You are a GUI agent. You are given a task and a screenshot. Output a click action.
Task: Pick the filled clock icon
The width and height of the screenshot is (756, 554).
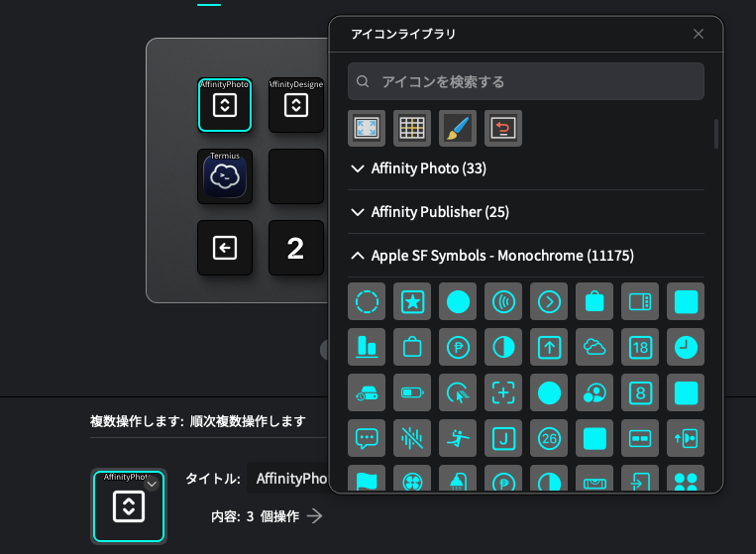click(686, 347)
